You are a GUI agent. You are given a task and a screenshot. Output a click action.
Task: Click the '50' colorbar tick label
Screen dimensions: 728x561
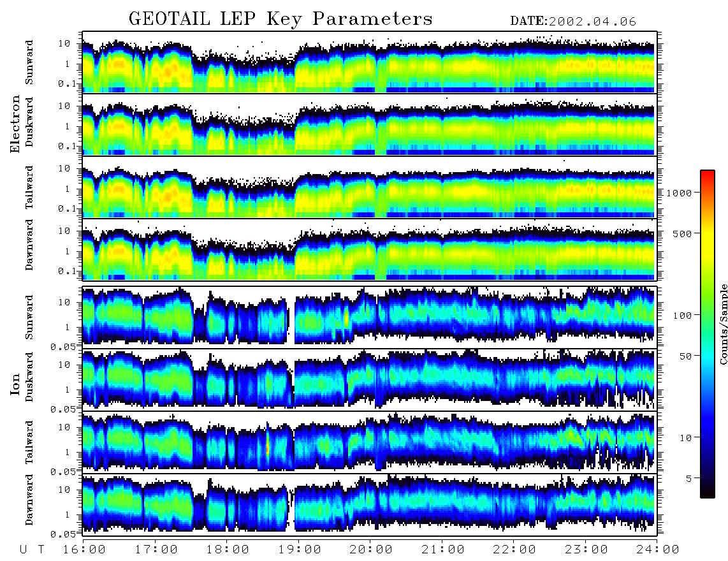[x=685, y=356]
